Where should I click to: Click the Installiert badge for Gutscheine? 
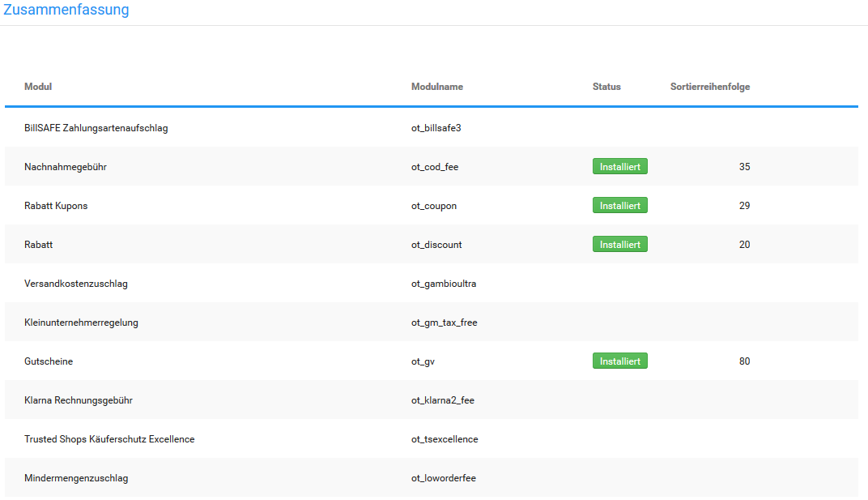click(x=619, y=361)
